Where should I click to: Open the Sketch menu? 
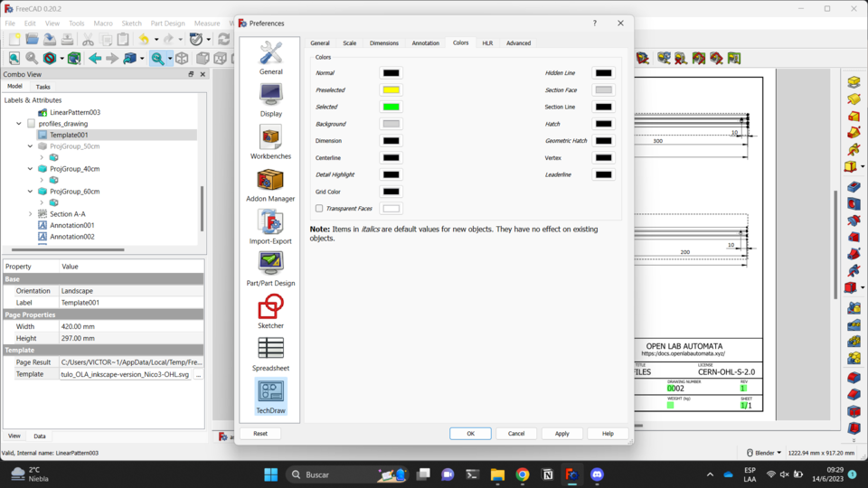click(131, 23)
